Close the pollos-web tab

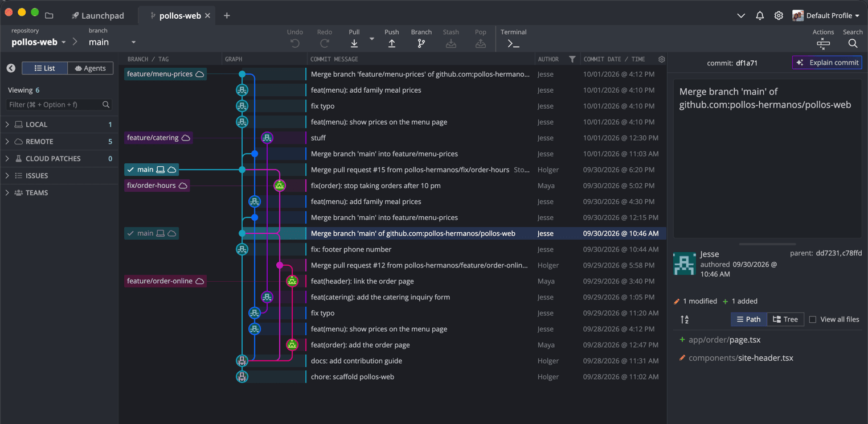207,15
